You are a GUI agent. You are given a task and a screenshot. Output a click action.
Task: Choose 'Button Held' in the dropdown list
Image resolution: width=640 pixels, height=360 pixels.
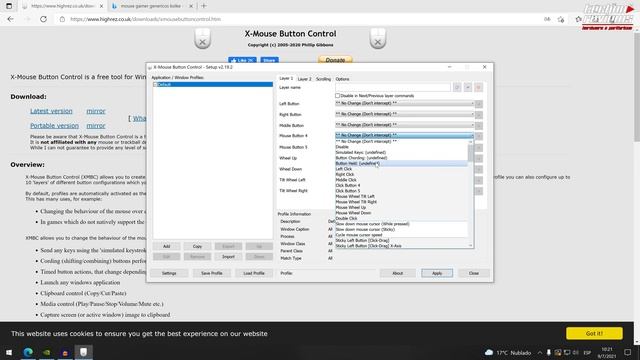coord(401,163)
